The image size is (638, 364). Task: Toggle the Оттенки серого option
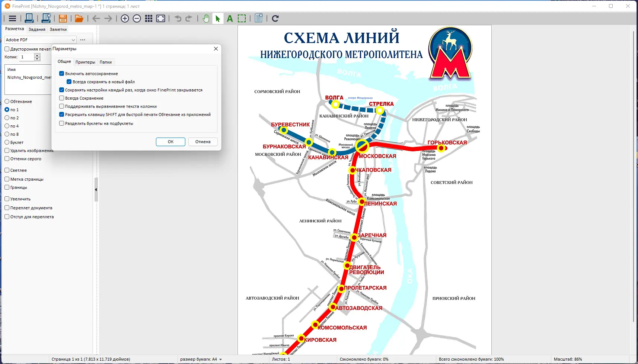pyautogui.click(x=7, y=158)
